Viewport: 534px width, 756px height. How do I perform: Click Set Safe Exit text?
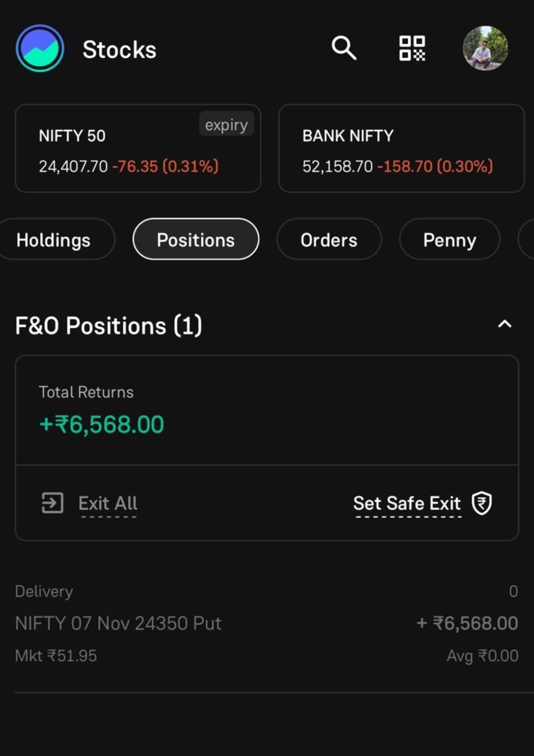coord(407,504)
